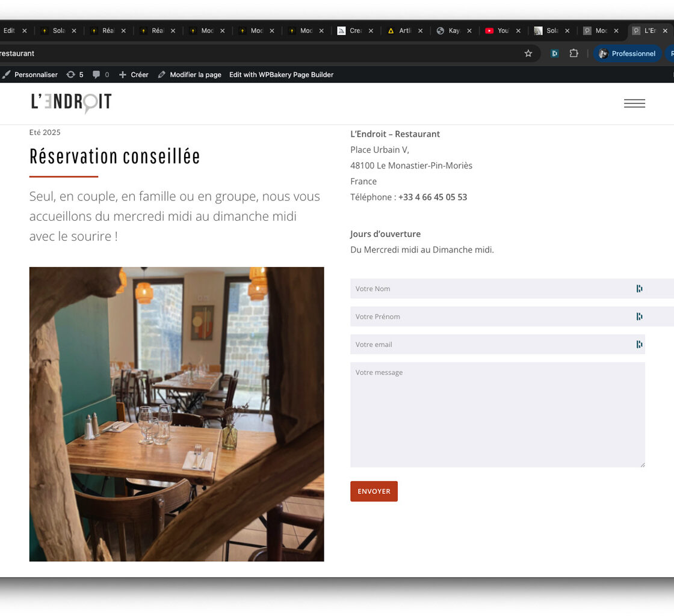Open the comments bubble in the admin bar
The image size is (674, 616).
[x=100, y=75]
